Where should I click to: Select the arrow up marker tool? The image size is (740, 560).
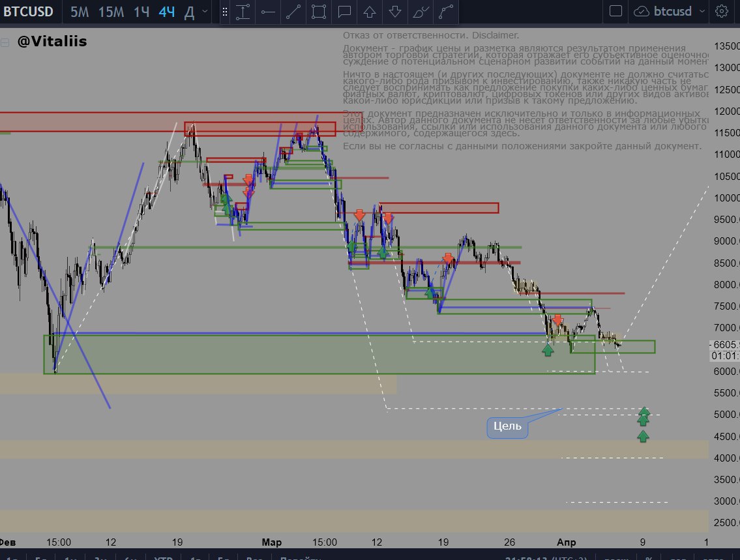370,12
